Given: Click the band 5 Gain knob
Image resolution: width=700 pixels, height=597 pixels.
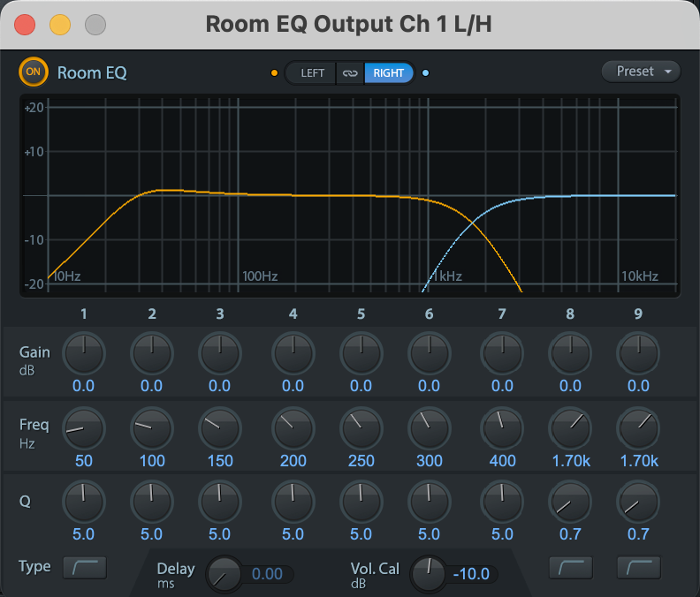Looking at the screenshot, I should (361, 354).
